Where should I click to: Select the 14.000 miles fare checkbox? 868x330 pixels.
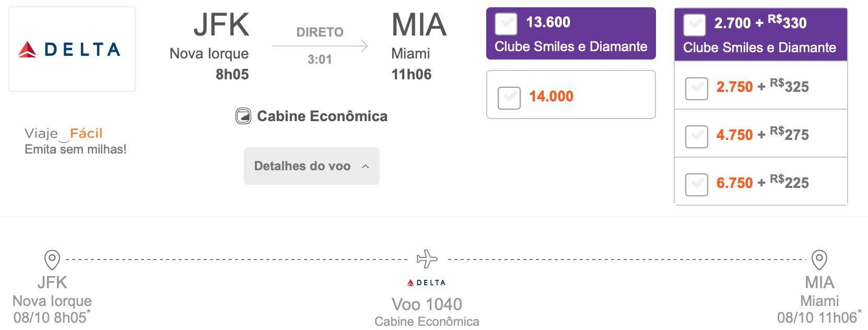[x=509, y=98]
